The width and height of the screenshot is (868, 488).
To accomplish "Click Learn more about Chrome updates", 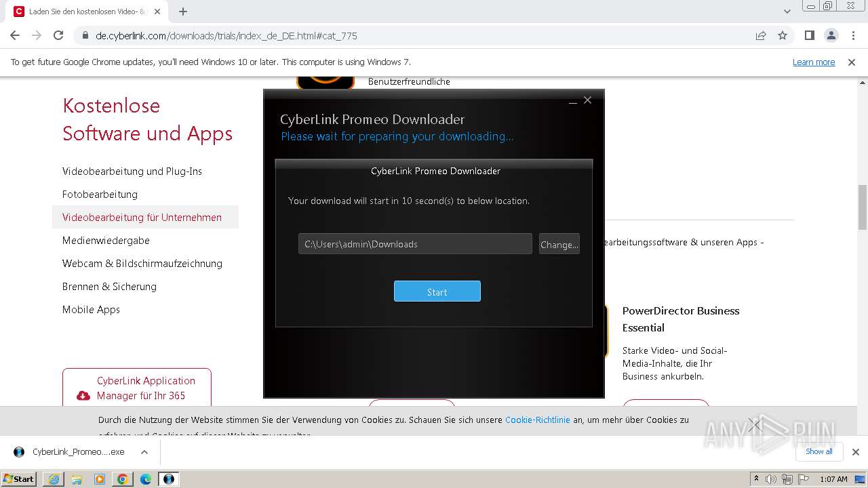I will point(814,62).
